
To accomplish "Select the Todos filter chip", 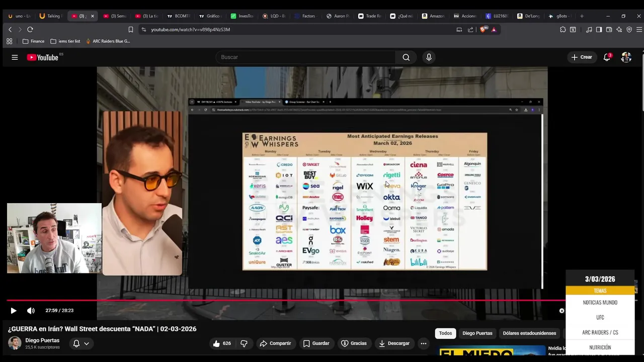I will click(445, 333).
